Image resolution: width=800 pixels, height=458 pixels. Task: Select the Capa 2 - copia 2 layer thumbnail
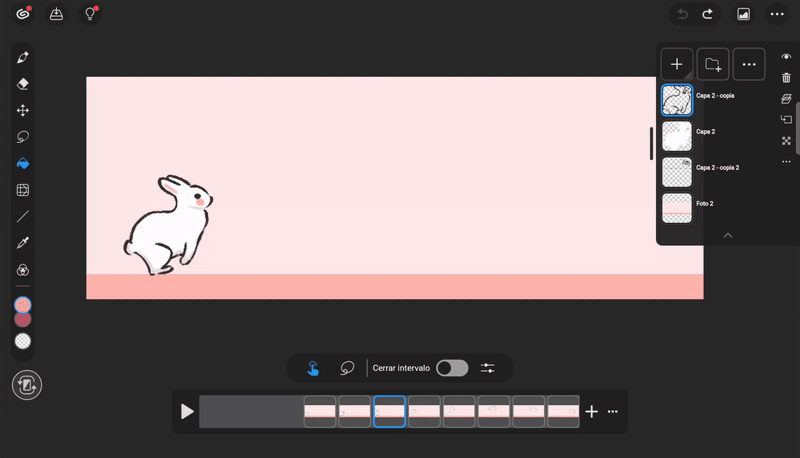677,172
